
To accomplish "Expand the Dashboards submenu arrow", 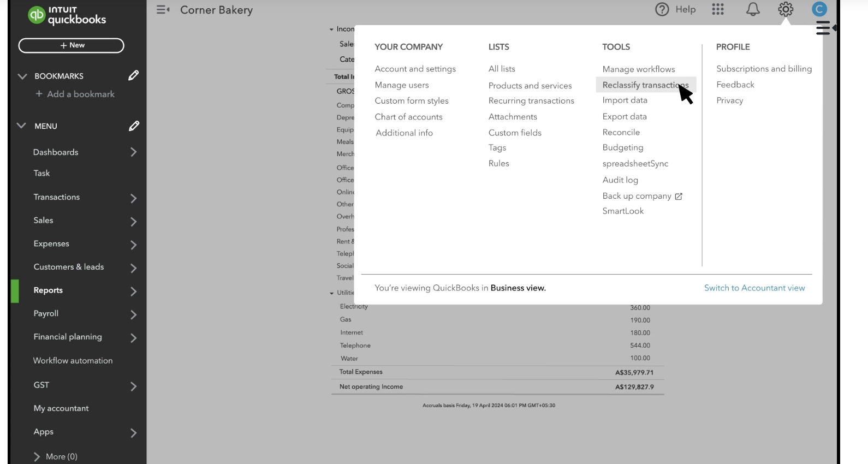I will [x=133, y=152].
